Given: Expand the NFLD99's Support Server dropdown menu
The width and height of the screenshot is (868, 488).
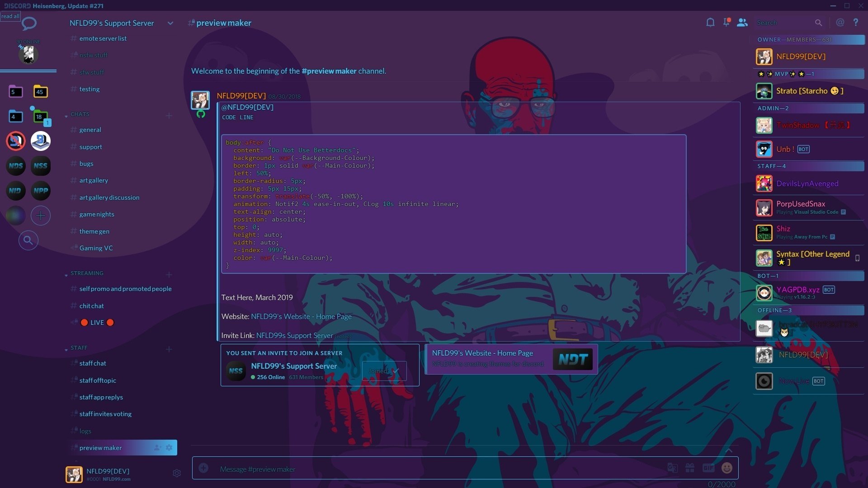Looking at the screenshot, I should (x=170, y=23).
